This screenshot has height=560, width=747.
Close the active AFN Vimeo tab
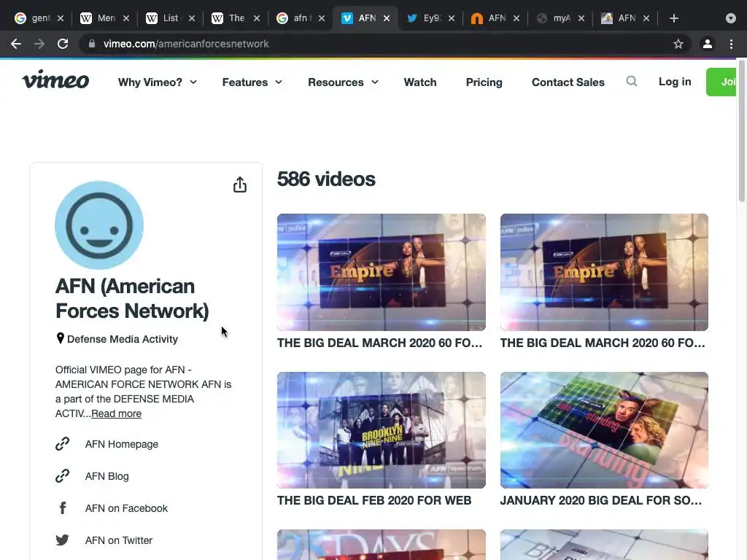[x=387, y=18]
